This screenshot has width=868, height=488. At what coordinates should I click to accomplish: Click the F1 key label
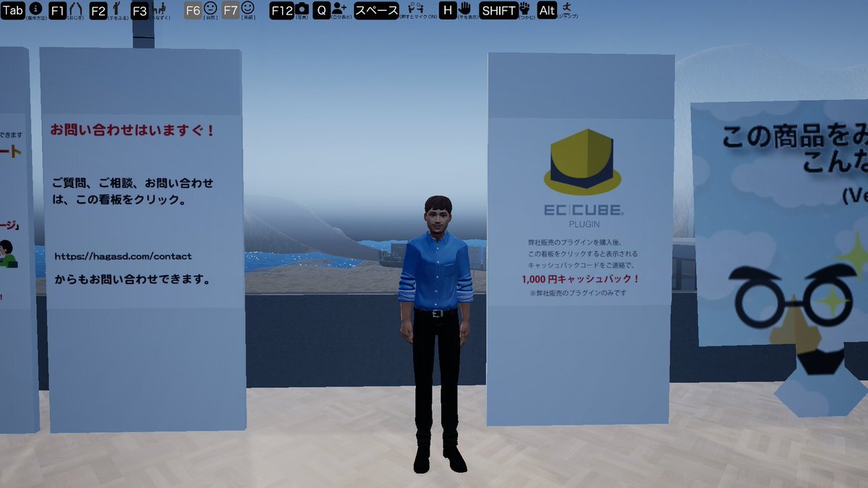pos(58,10)
